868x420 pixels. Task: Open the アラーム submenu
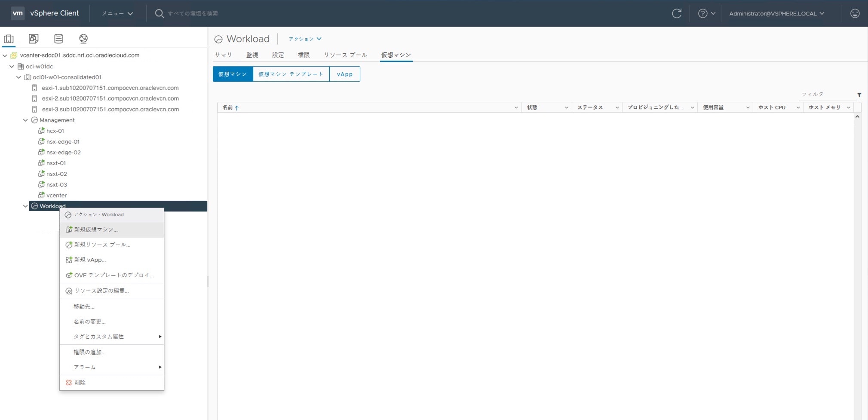point(112,367)
